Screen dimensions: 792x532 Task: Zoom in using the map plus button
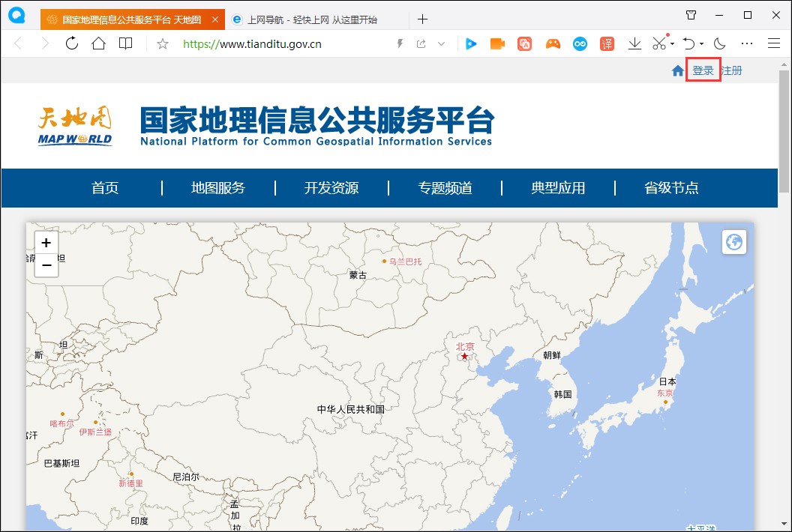[x=46, y=242]
